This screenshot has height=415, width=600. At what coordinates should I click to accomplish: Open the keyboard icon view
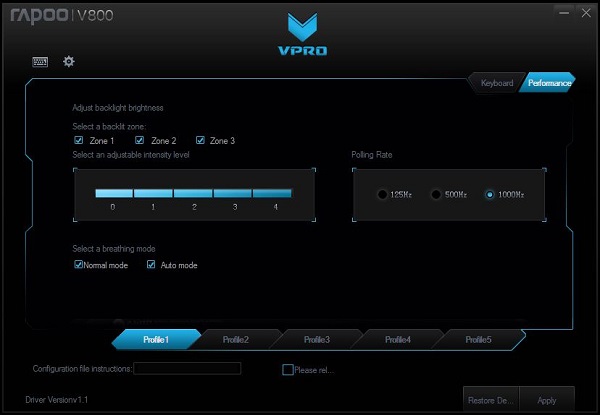point(40,62)
